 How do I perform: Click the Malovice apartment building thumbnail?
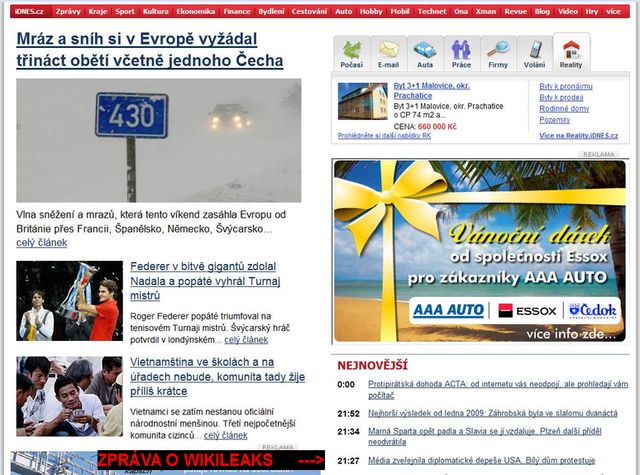pyautogui.click(x=363, y=101)
